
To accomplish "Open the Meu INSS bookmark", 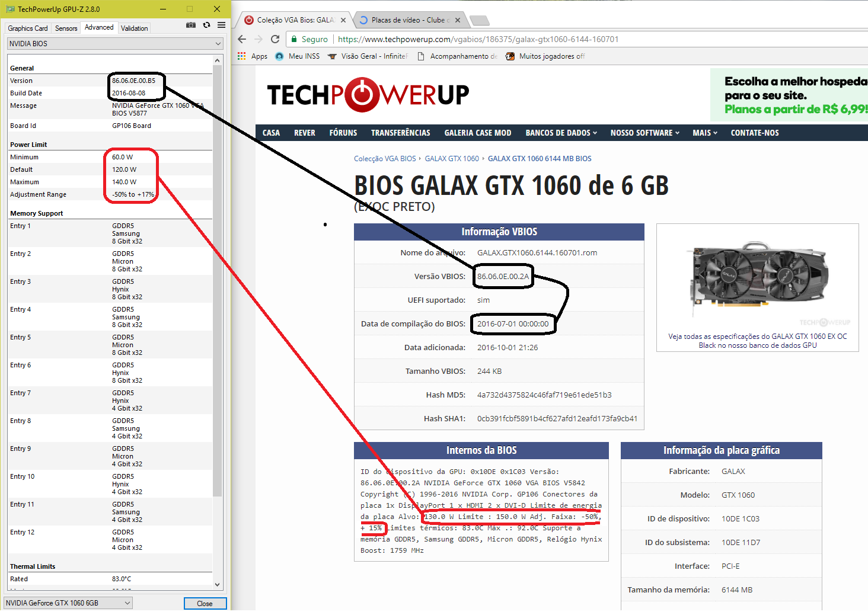I will (297, 56).
